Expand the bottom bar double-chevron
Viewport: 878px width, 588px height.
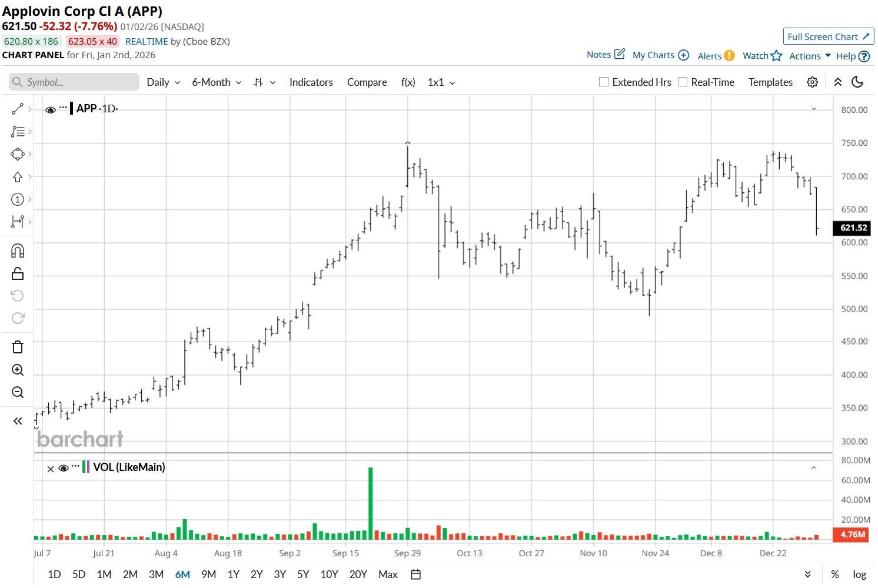[808, 574]
